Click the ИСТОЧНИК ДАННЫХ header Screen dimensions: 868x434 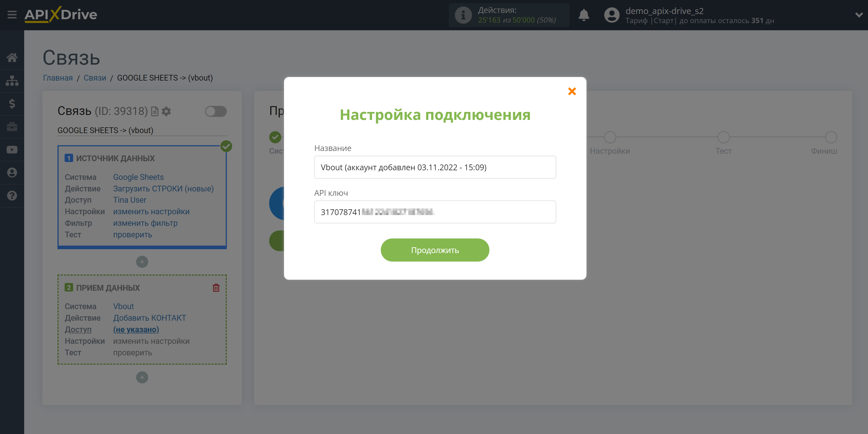(x=115, y=158)
